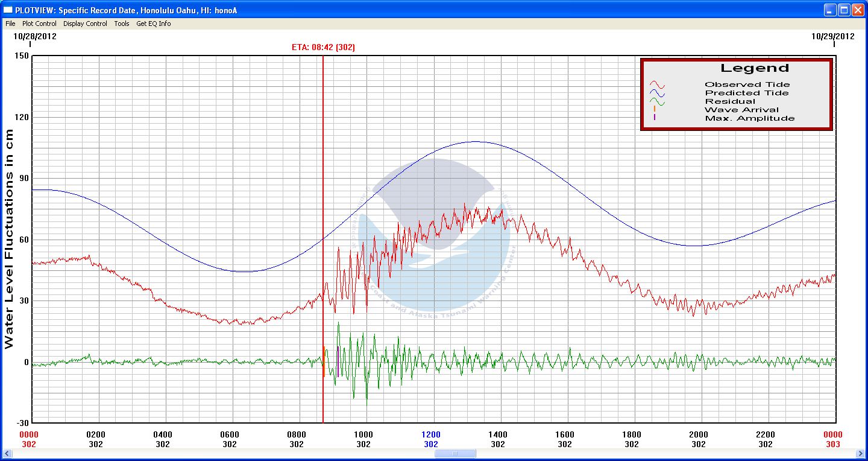Click the PLOTVIEW title bar app icon
The width and height of the screenshot is (868, 461).
(8, 9)
